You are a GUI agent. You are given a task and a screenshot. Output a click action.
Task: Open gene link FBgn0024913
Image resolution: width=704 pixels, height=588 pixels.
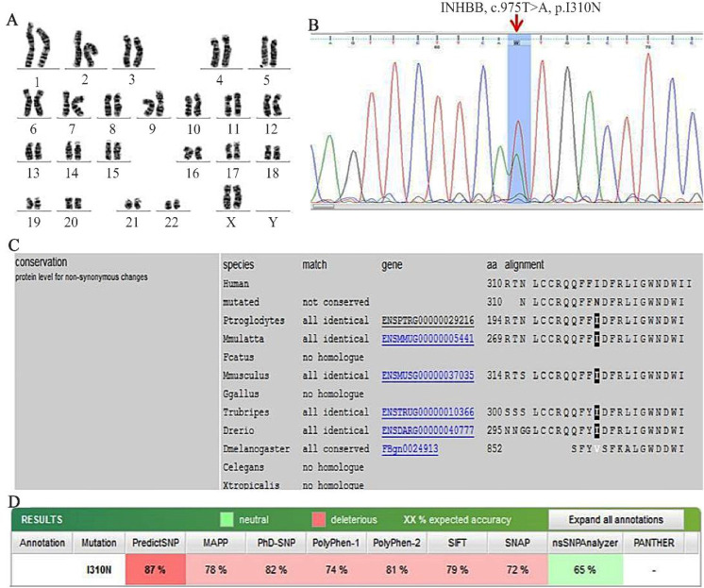pyautogui.click(x=410, y=448)
